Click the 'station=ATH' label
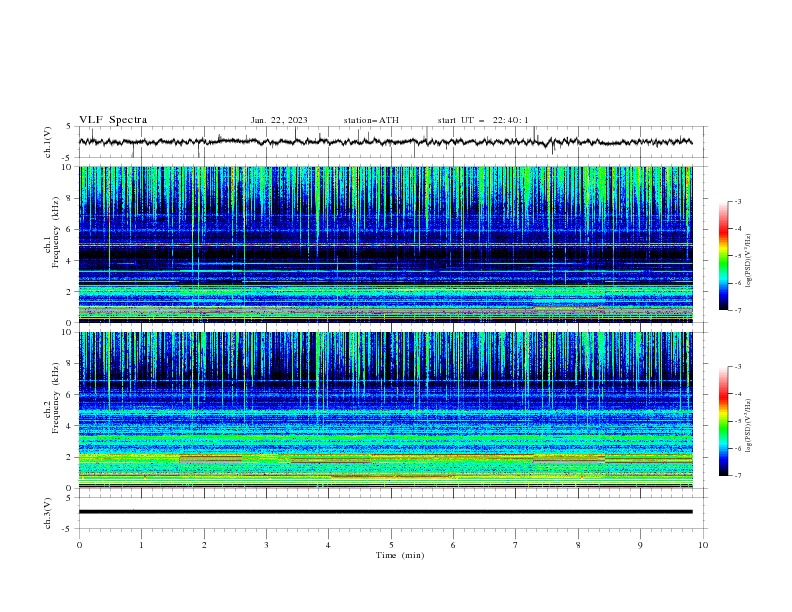Viewport: 792px width, 612px height. coord(371,120)
